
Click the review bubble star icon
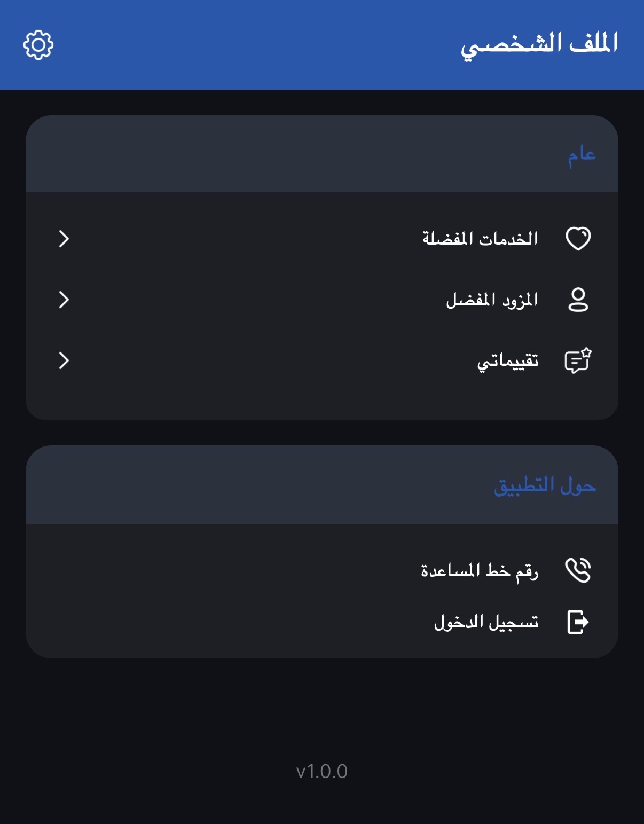pos(578,361)
